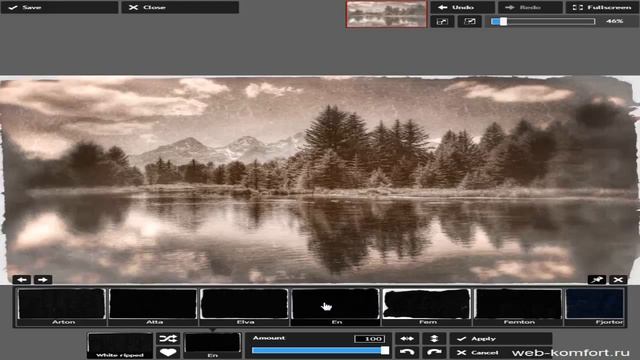Go to next border set with the right arrow
The image size is (640, 360).
pyautogui.click(x=43, y=280)
